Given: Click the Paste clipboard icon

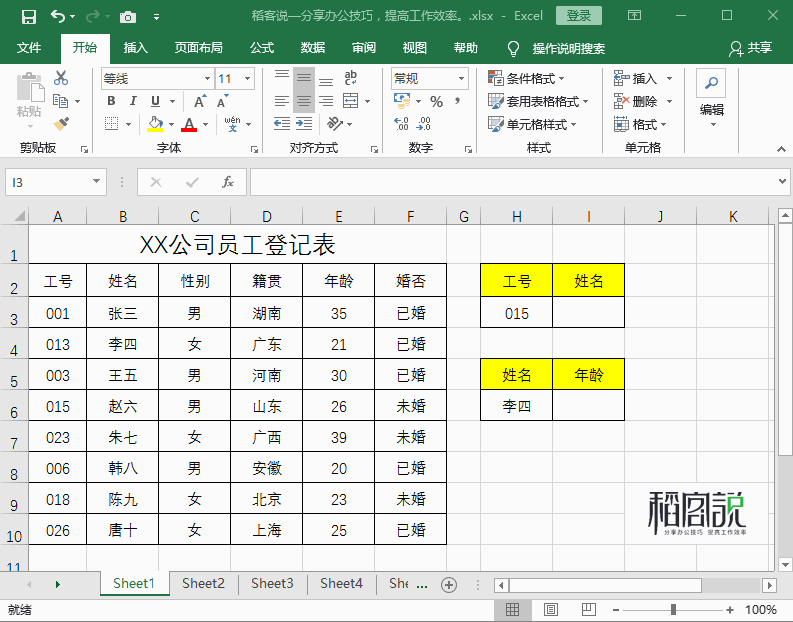Looking at the screenshot, I should click(29, 88).
